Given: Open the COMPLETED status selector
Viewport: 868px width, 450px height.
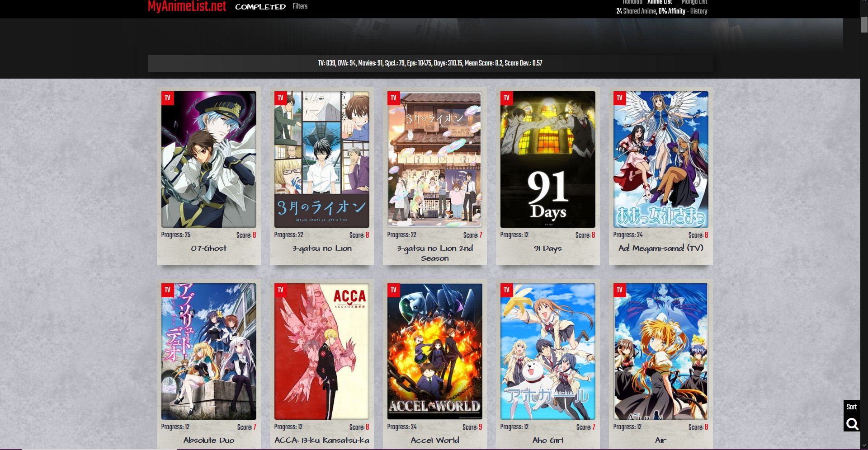Looking at the screenshot, I should point(260,7).
